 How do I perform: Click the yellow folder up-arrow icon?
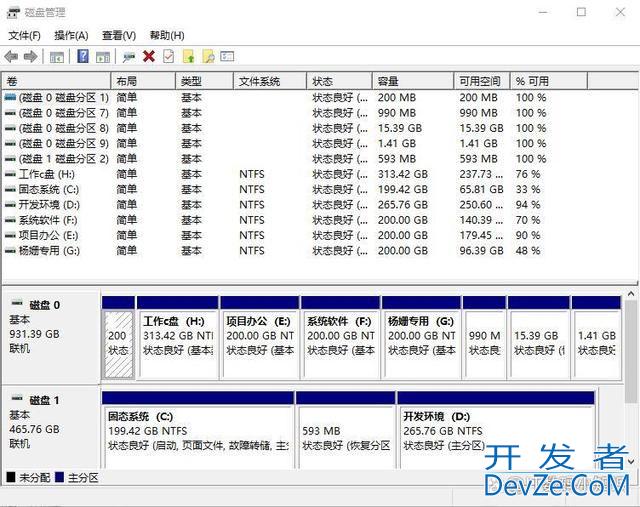tap(189, 56)
